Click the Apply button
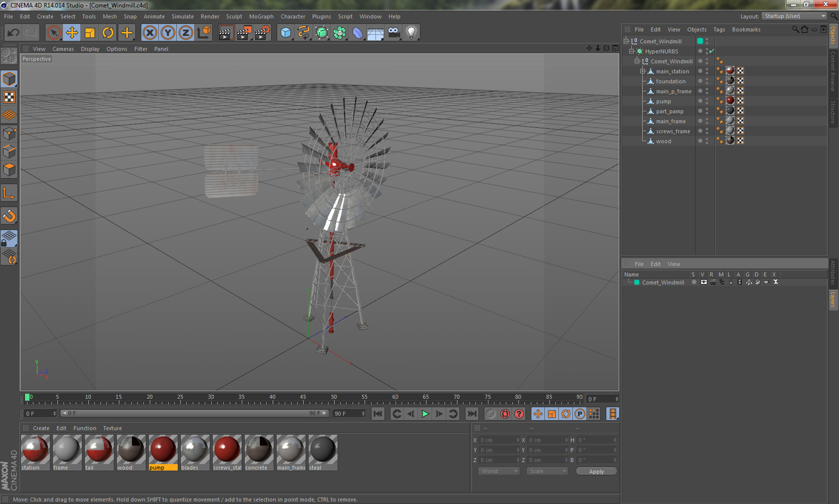This screenshot has height=504, width=839. pos(596,472)
